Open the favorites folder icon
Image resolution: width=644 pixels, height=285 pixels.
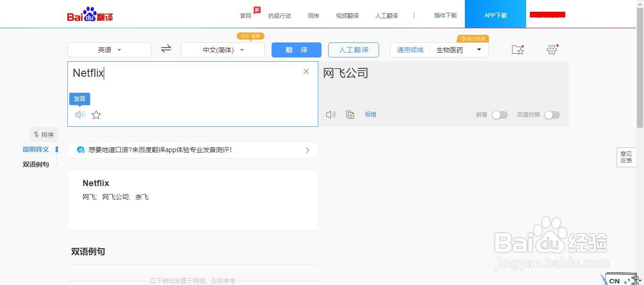[518, 49]
